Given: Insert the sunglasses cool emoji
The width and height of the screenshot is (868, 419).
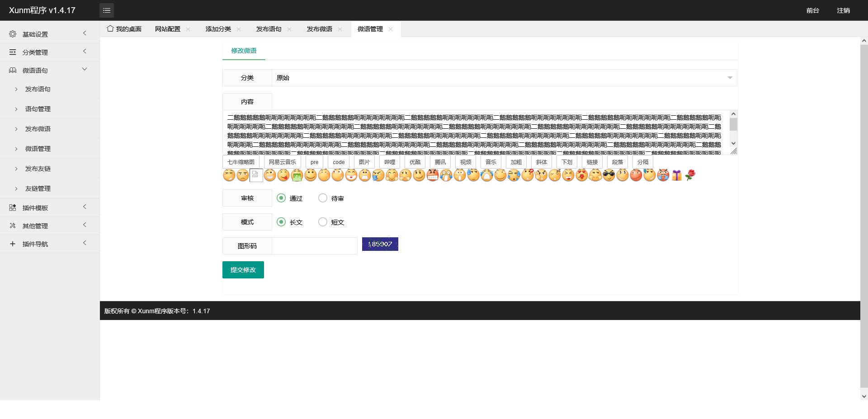Looking at the screenshot, I should (609, 175).
